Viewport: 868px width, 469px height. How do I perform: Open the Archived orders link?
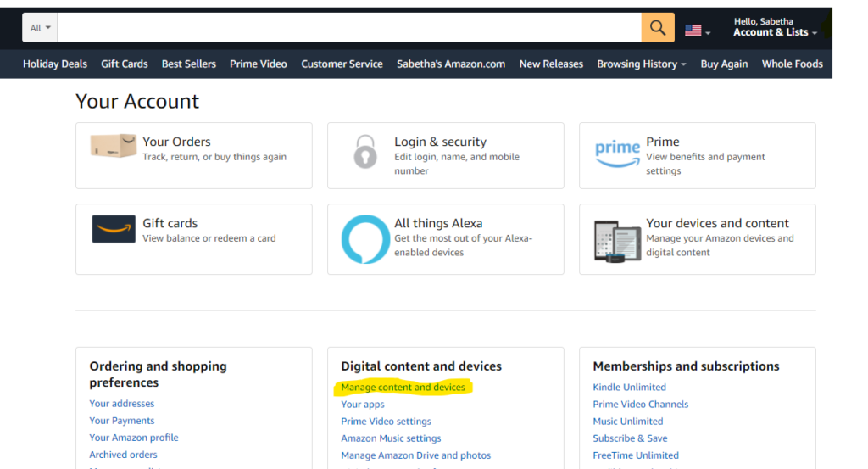123,454
